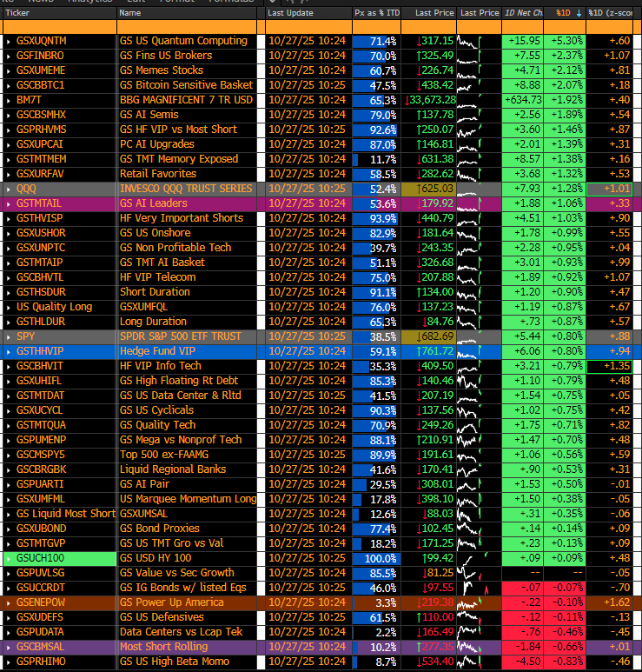The image size is (642, 672).
Task: Expand the GSUCH100 row arrow
Action: 9,558
